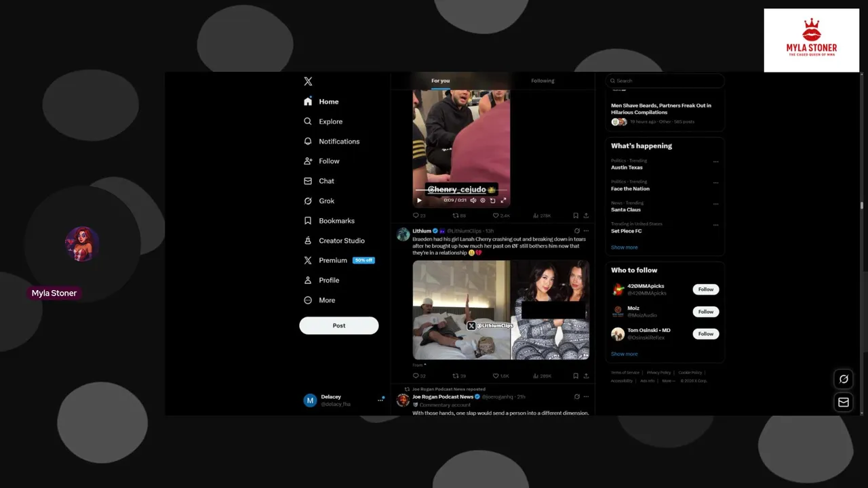The height and width of the screenshot is (488, 868).
Task: Share the henry_cejudo video post
Action: point(586,216)
